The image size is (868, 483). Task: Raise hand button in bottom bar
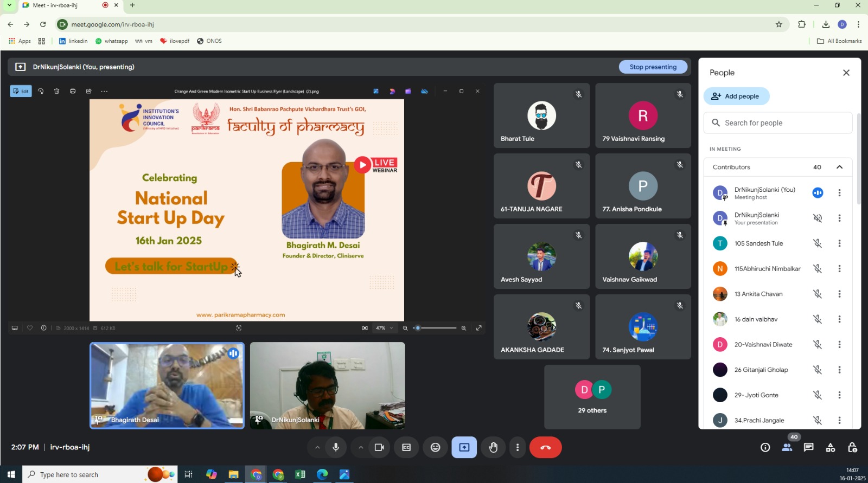pyautogui.click(x=493, y=447)
